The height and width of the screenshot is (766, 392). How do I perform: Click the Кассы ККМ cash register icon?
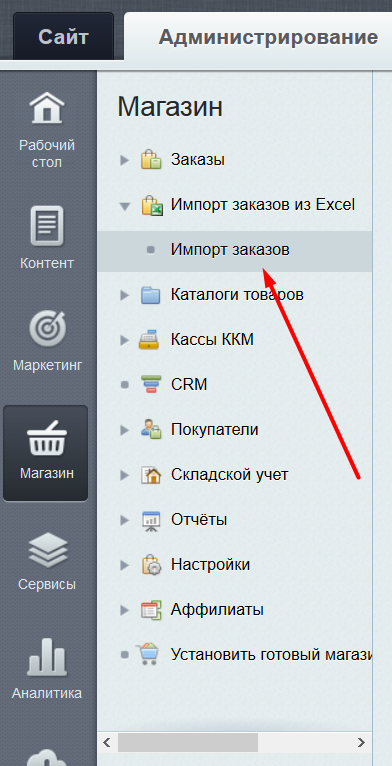(149, 340)
